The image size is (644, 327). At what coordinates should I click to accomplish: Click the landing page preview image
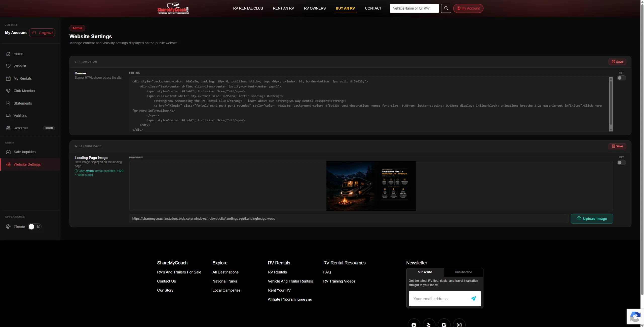point(371,186)
